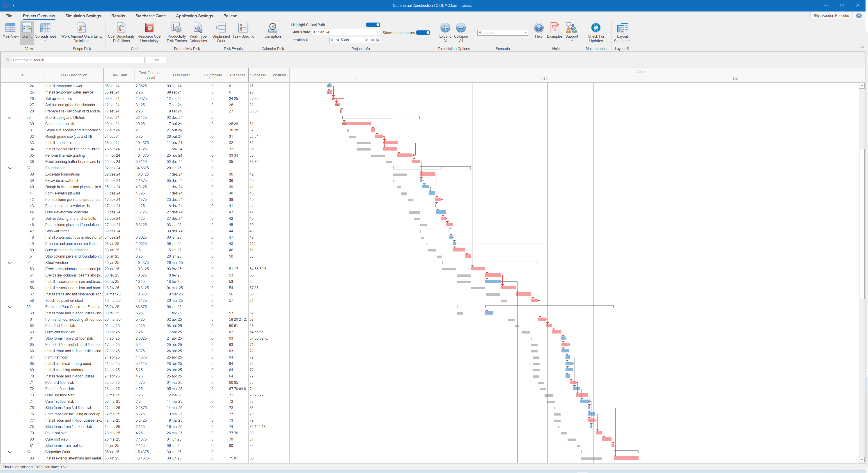Click the search text field
Viewport: 868px width, 473px height.
coord(78,60)
